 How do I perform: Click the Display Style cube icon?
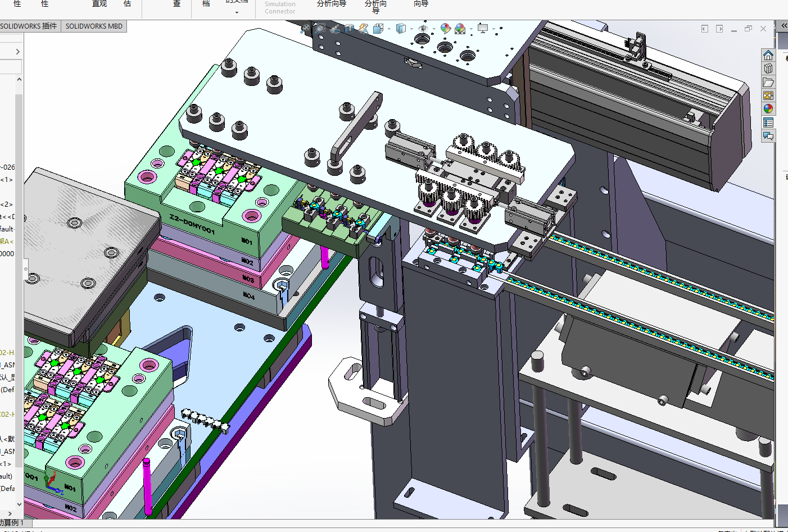tap(401, 28)
